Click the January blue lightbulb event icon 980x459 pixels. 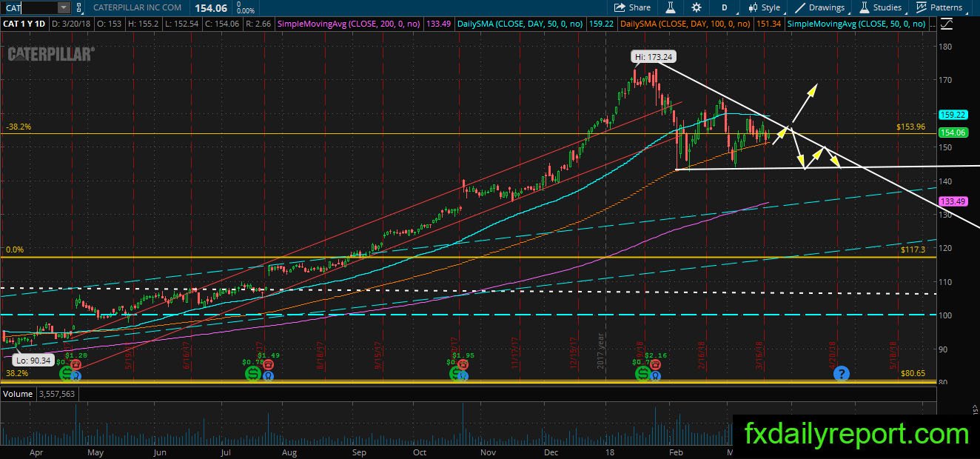[655, 376]
